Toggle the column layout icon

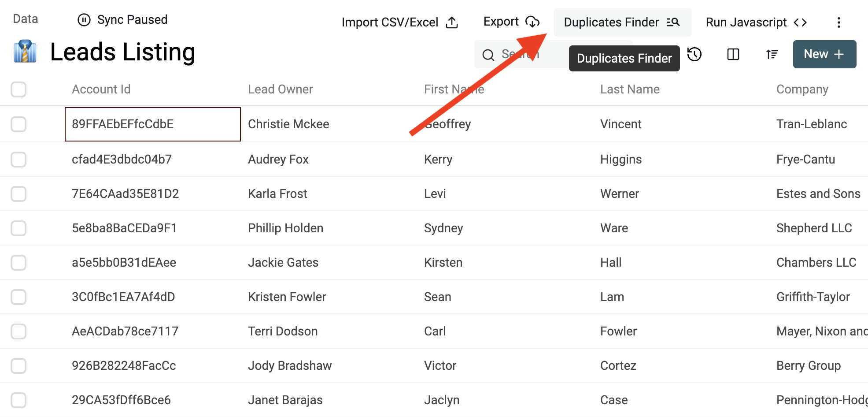(733, 54)
